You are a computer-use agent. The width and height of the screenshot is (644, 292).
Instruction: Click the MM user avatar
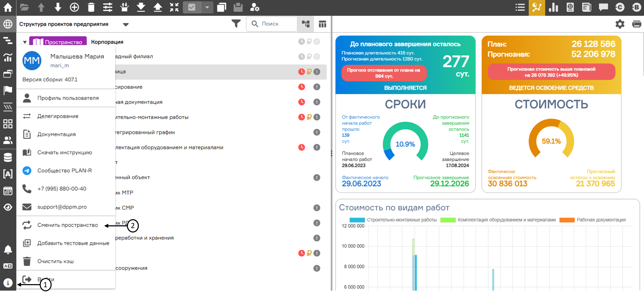click(32, 61)
